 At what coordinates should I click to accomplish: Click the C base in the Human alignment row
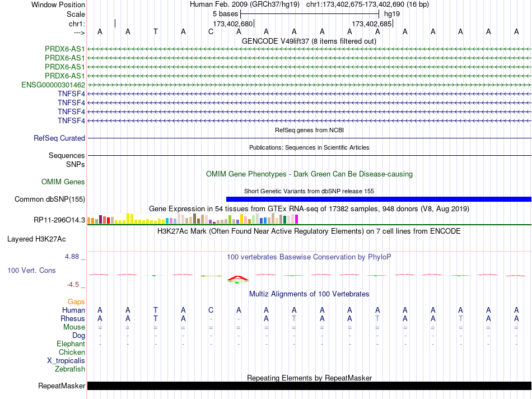(211, 310)
